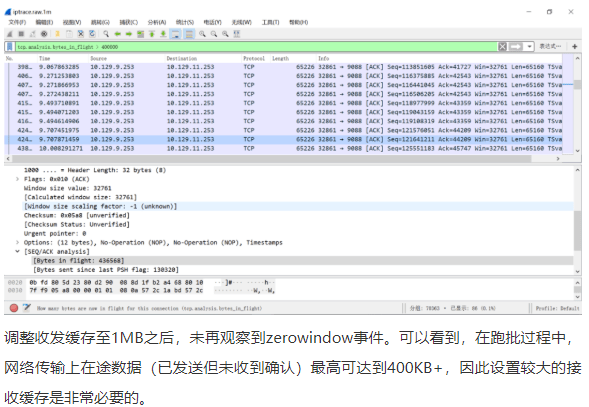Collapse the [SEQ/ACK analysis] node
This screenshot has height=407, width=589.
click(x=17, y=251)
